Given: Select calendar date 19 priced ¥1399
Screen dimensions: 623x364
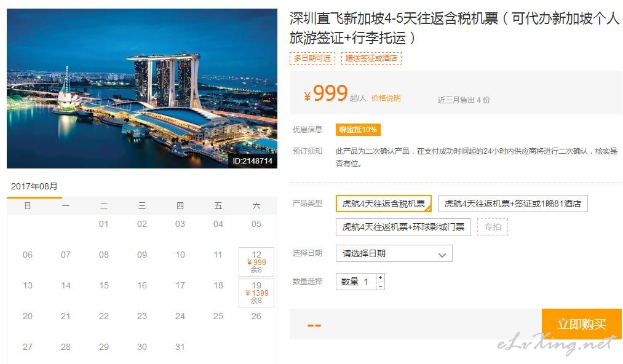Looking at the screenshot, I should tap(256, 293).
